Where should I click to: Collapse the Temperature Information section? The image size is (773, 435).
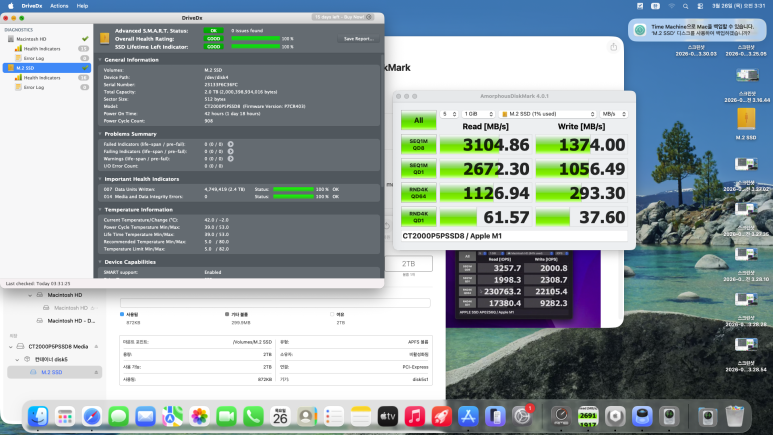tap(100, 210)
